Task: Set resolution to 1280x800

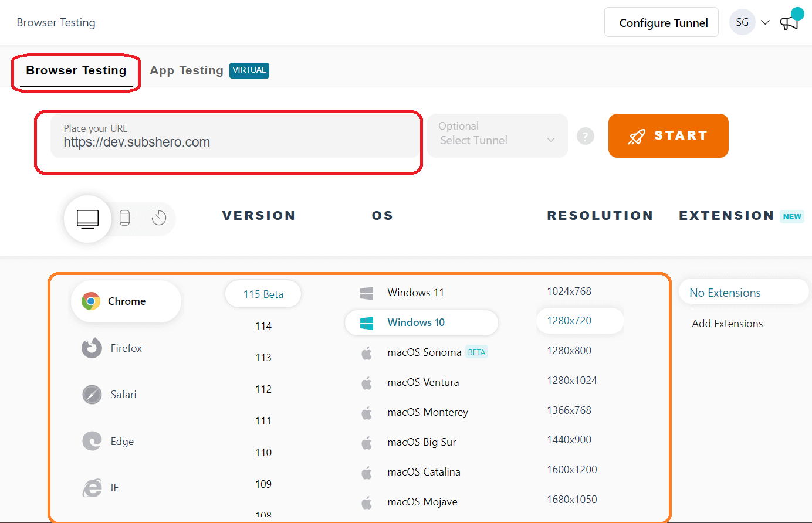Action: pyautogui.click(x=569, y=351)
